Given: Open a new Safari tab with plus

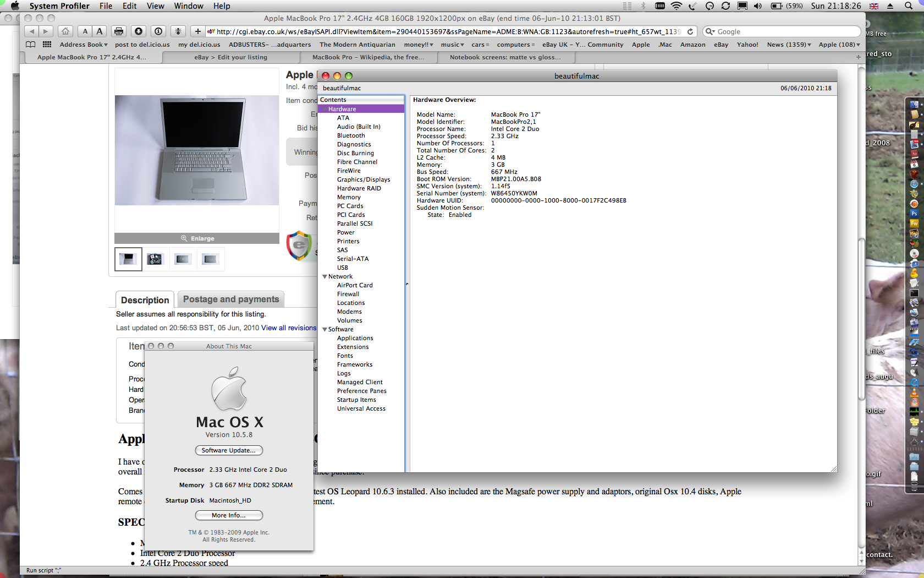Looking at the screenshot, I should pyautogui.click(x=858, y=57).
